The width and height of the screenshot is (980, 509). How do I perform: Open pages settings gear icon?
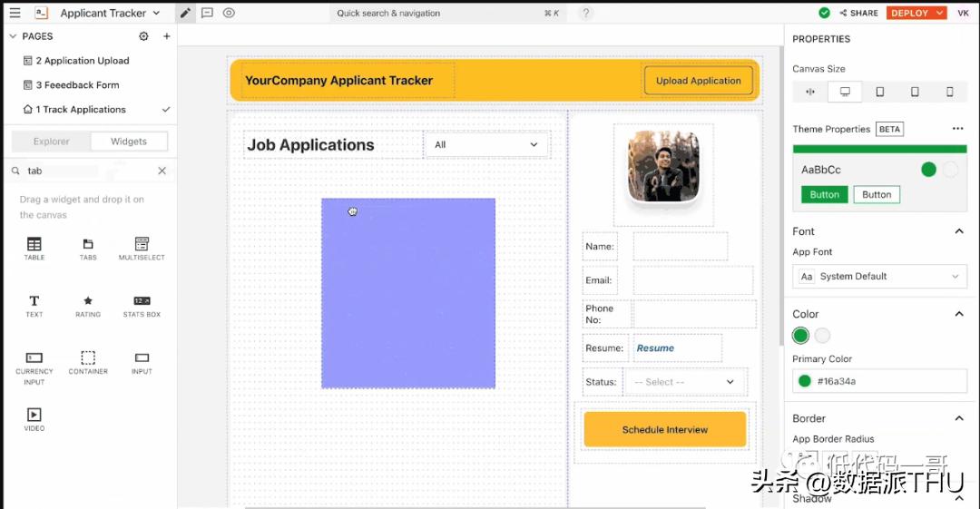pyautogui.click(x=143, y=36)
